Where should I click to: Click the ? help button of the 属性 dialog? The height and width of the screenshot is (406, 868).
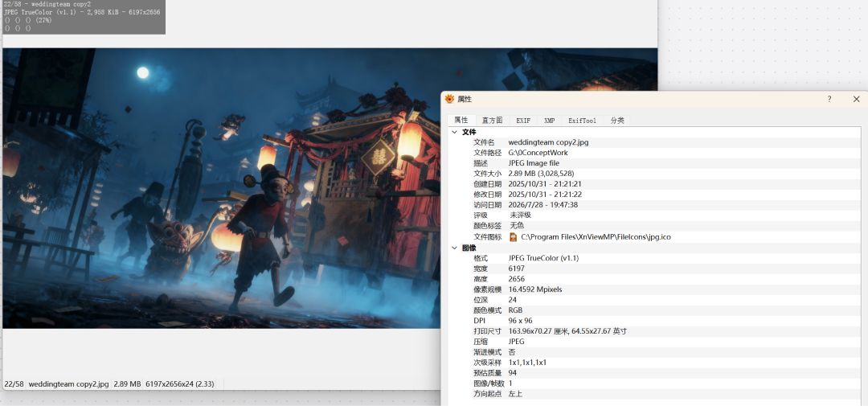[829, 99]
